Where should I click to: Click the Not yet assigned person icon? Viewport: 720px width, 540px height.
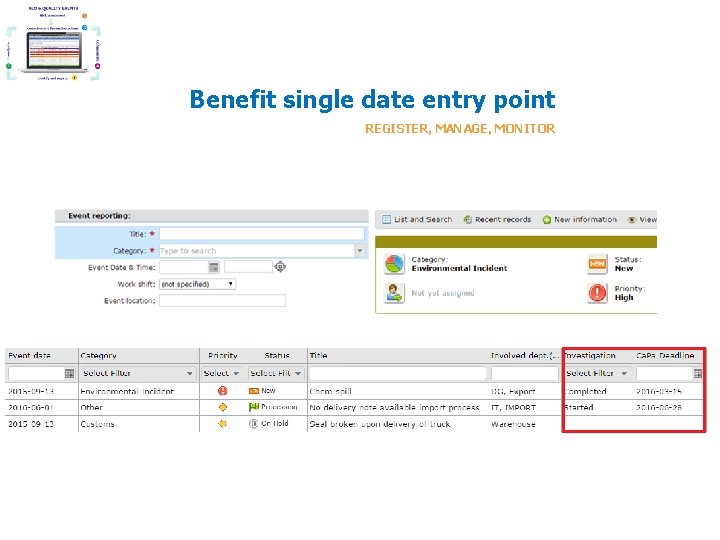click(x=394, y=293)
